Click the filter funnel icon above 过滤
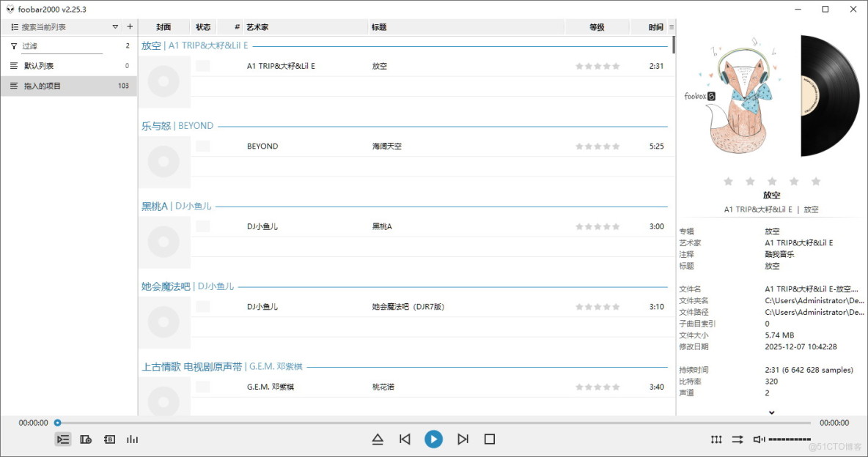 click(x=13, y=45)
